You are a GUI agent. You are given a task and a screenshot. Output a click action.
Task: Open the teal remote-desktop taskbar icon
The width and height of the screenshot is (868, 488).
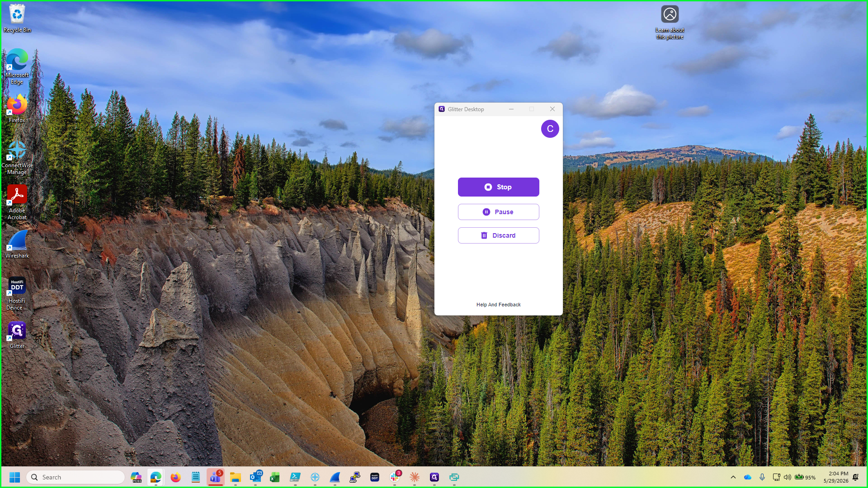pyautogui.click(x=454, y=477)
